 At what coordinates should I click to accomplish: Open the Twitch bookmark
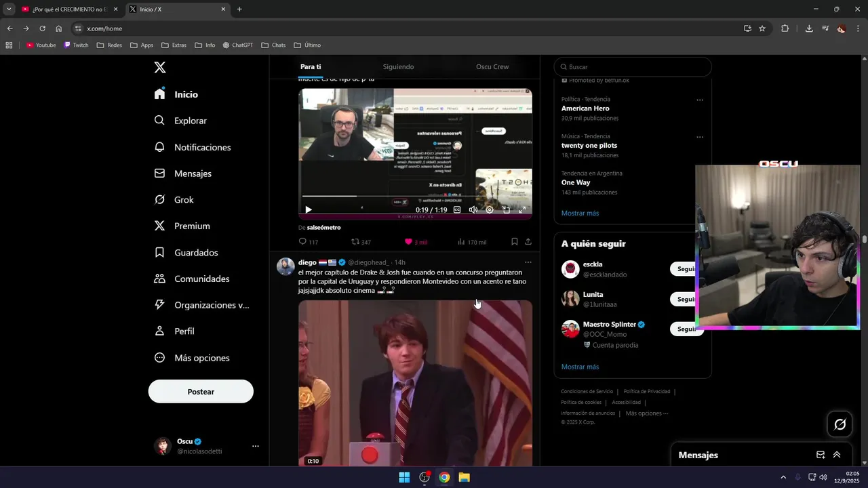tap(76, 45)
